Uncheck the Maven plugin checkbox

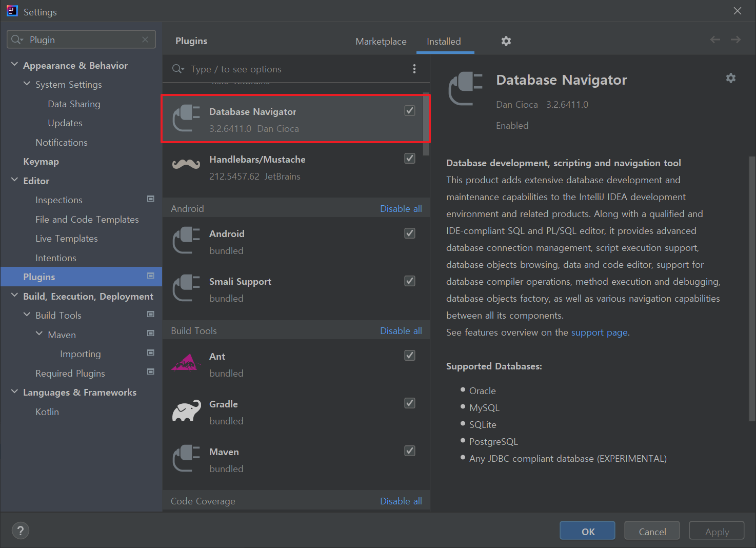coord(410,451)
